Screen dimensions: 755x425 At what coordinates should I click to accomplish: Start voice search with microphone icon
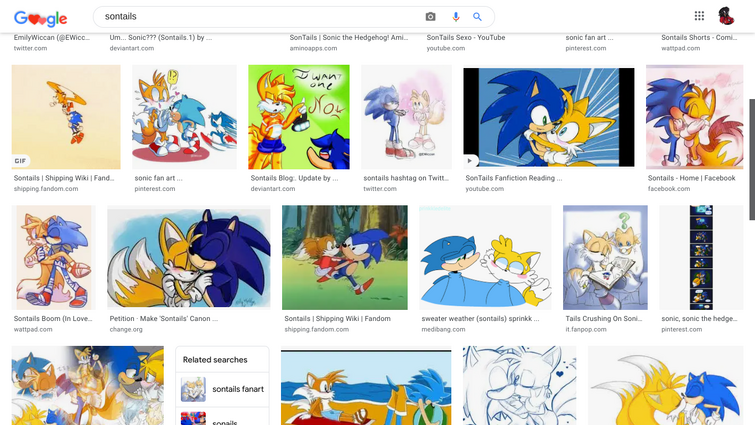(x=456, y=17)
